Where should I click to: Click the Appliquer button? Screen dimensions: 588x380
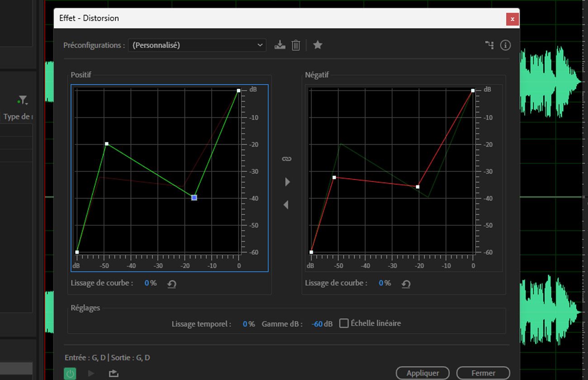coord(422,373)
